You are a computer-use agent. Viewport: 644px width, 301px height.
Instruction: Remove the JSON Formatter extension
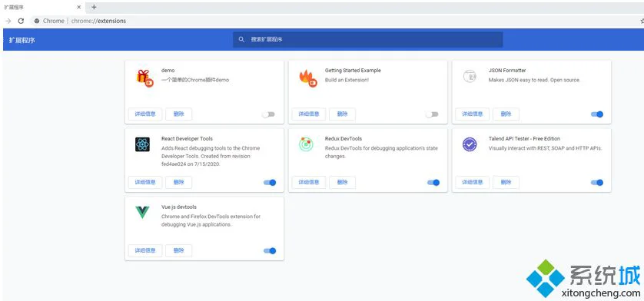pyautogui.click(x=506, y=114)
